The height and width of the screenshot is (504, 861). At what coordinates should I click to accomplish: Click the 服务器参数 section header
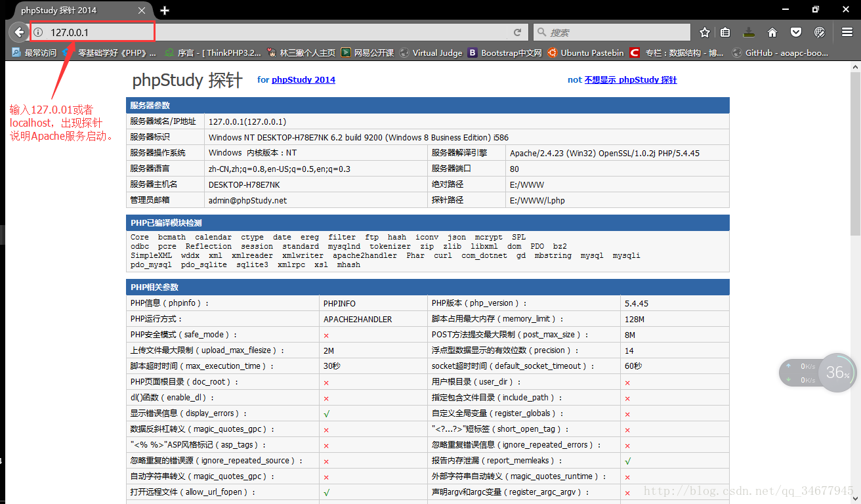coord(427,105)
